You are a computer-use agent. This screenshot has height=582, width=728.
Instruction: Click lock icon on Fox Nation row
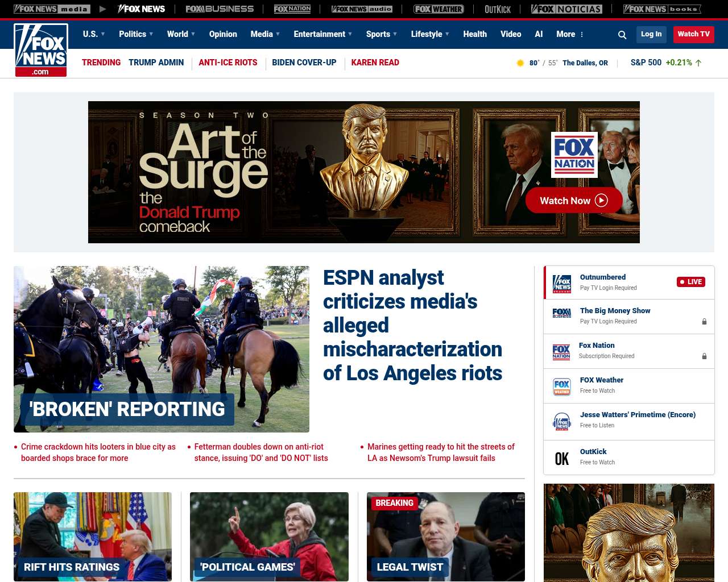click(x=704, y=356)
